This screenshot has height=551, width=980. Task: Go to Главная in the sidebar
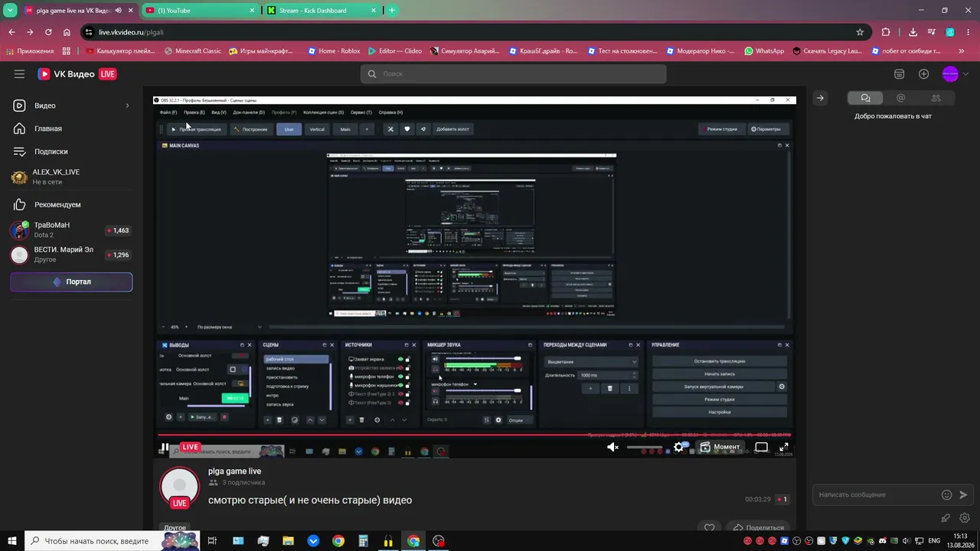[x=71, y=129]
